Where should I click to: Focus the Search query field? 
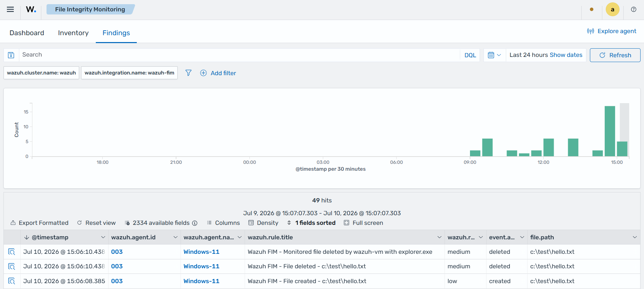click(x=239, y=55)
